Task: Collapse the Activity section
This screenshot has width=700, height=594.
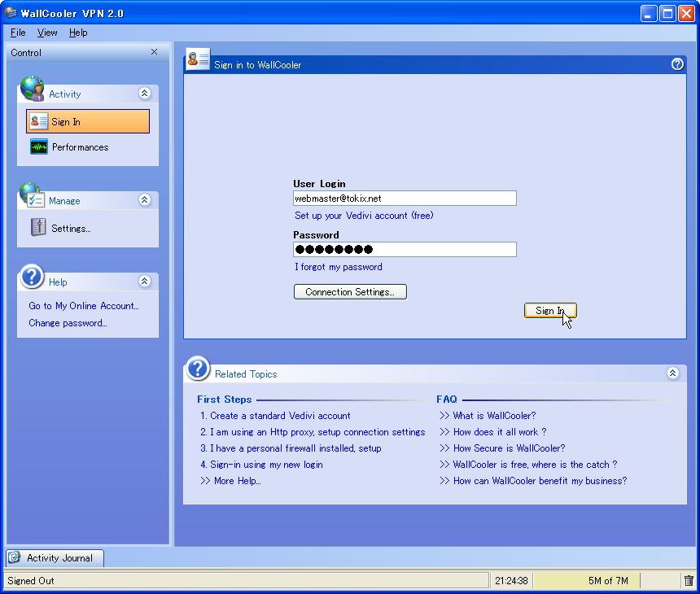Action: (144, 94)
